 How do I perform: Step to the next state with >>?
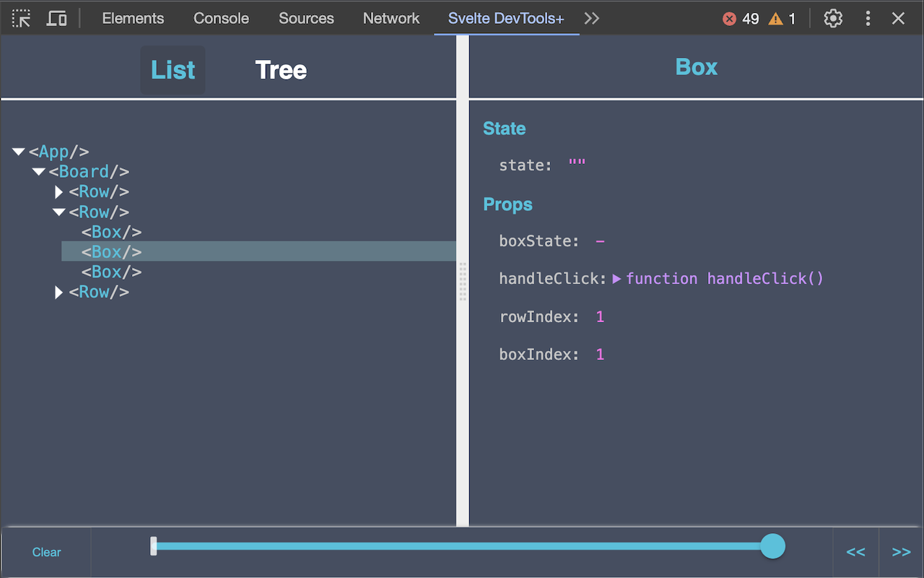point(901,551)
